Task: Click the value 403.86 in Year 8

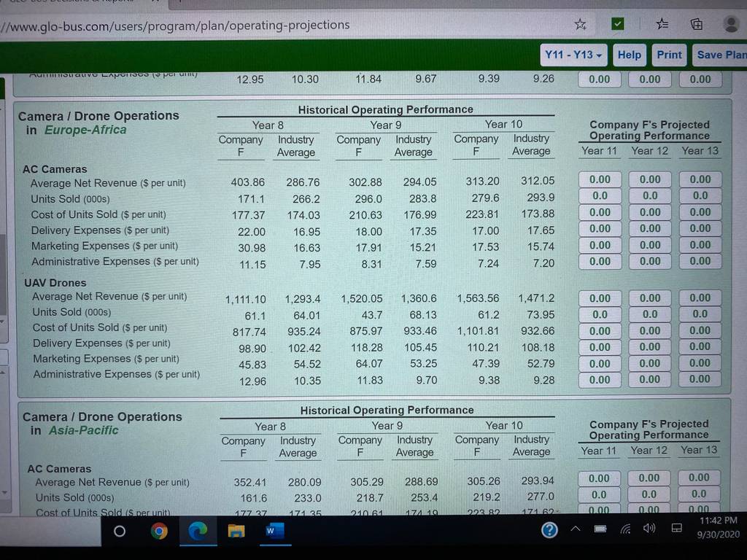Action: (248, 182)
